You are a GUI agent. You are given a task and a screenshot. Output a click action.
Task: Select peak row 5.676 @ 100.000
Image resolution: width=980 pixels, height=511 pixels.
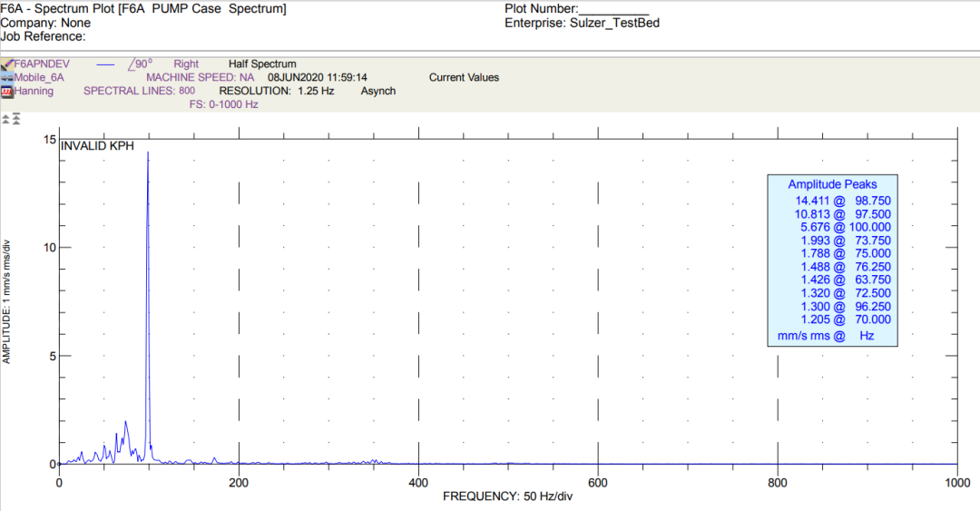click(846, 227)
